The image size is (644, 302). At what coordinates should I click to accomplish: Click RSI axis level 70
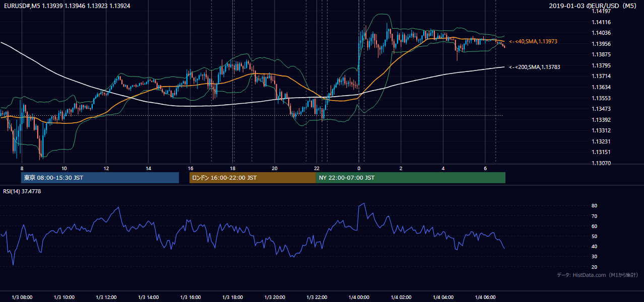[x=594, y=216]
